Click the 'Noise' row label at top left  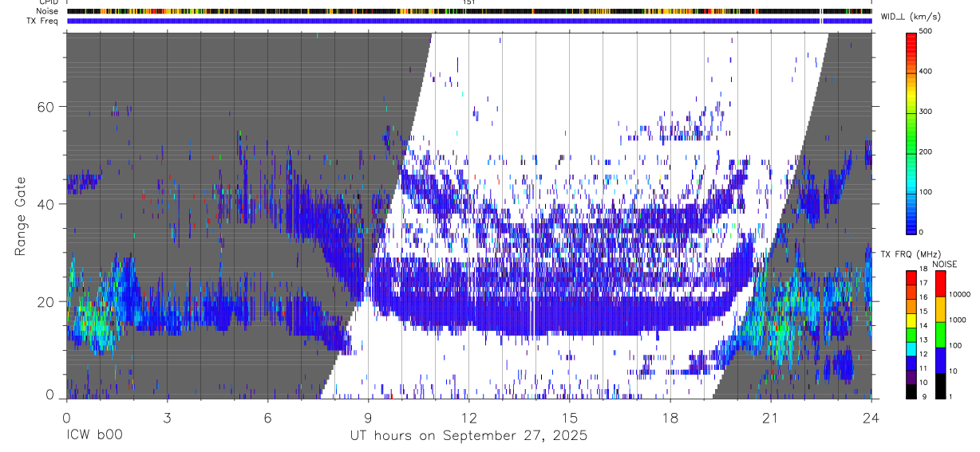point(46,11)
